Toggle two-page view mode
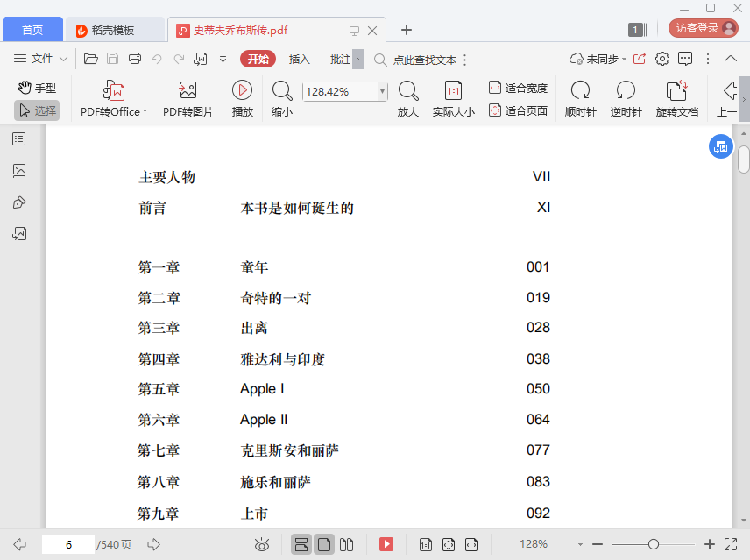The height and width of the screenshot is (560, 750). coord(346,544)
